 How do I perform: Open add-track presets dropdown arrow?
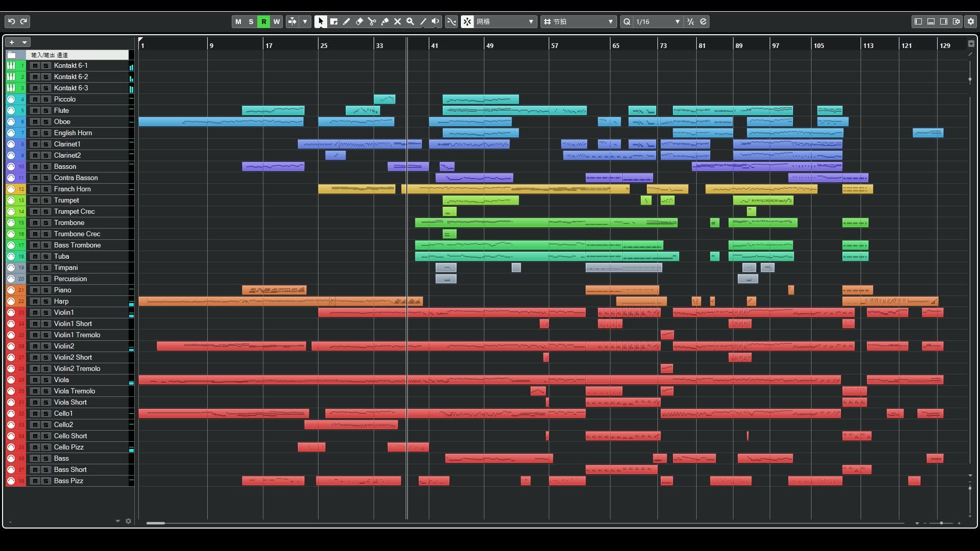click(24, 42)
